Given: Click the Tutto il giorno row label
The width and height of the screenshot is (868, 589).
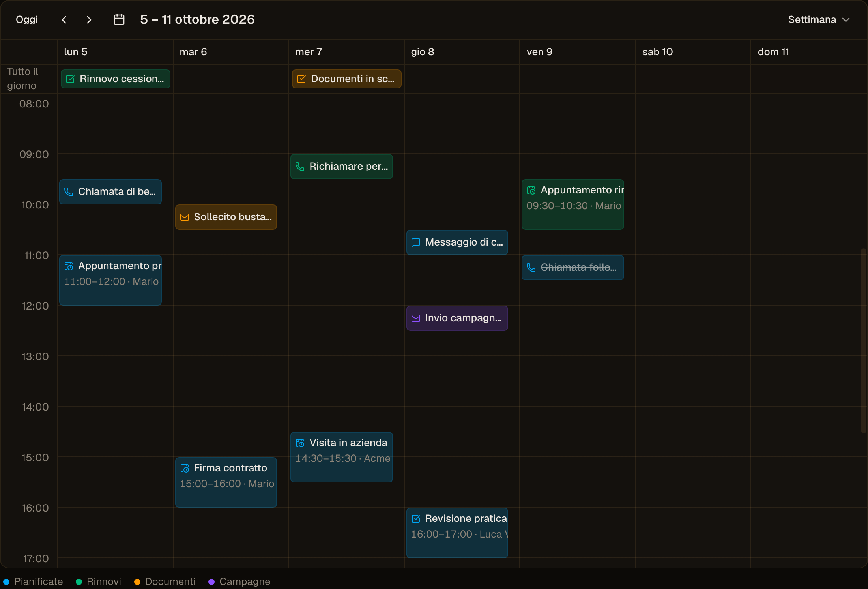Looking at the screenshot, I should point(22,79).
